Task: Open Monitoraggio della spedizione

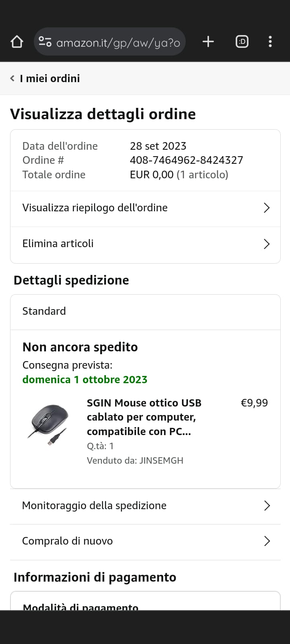Action: point(94,506)
